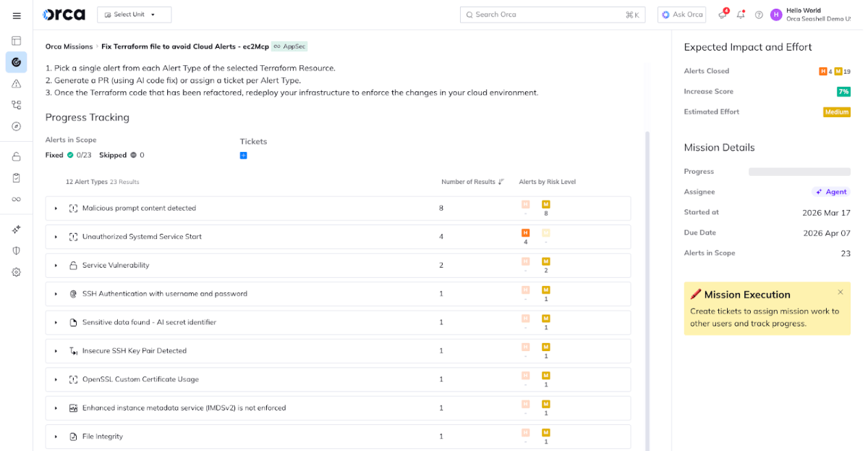
Task: Expand the Malicious prompt content detected row
Action: click(x=56, y=208)
